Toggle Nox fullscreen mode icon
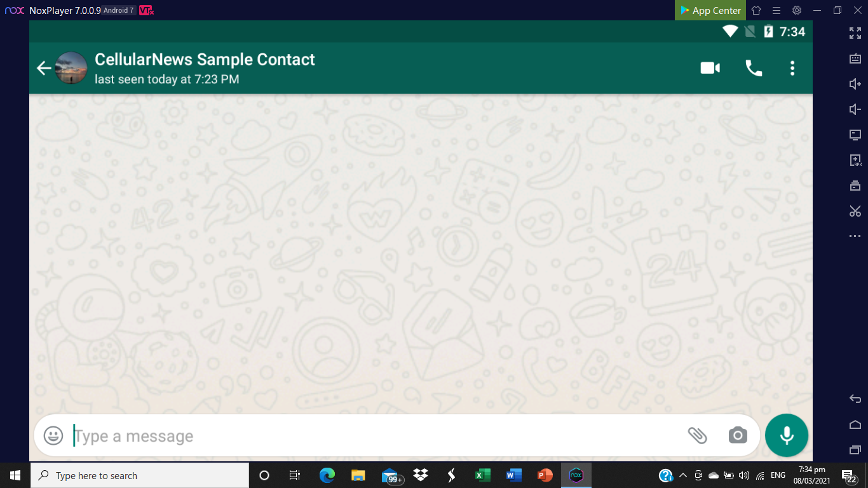 coord(855,33)
